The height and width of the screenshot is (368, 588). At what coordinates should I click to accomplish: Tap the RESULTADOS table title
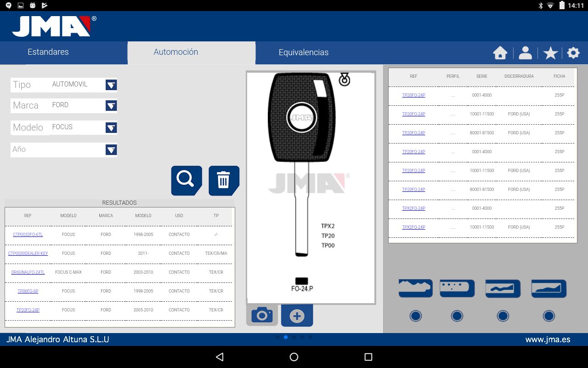(x=119, y=203)
